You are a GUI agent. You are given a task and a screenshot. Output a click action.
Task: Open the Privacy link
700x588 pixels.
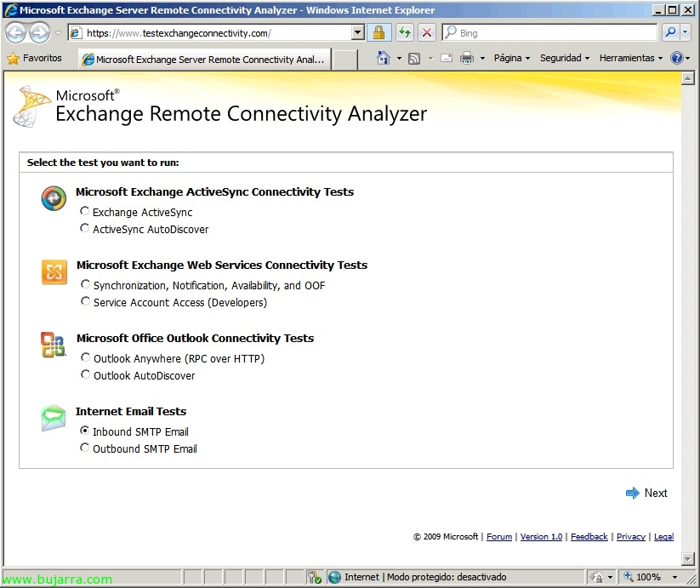(631, 537)
